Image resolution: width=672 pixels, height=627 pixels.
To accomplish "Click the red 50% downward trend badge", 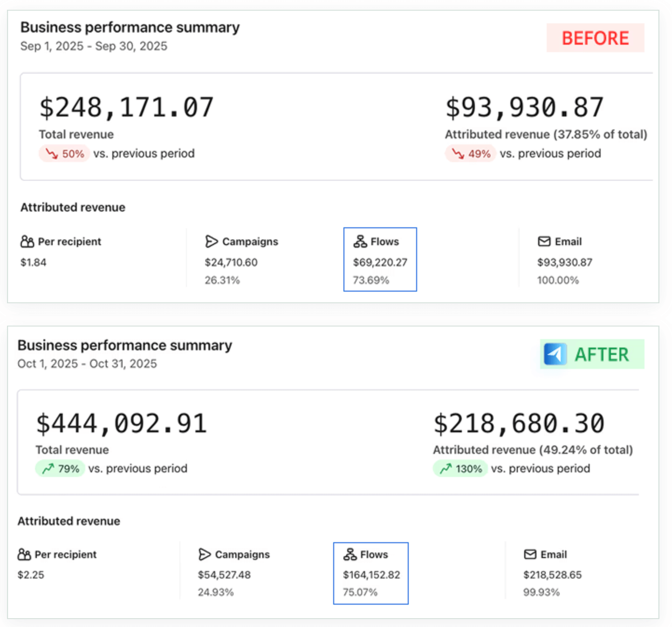I will 64,154.
